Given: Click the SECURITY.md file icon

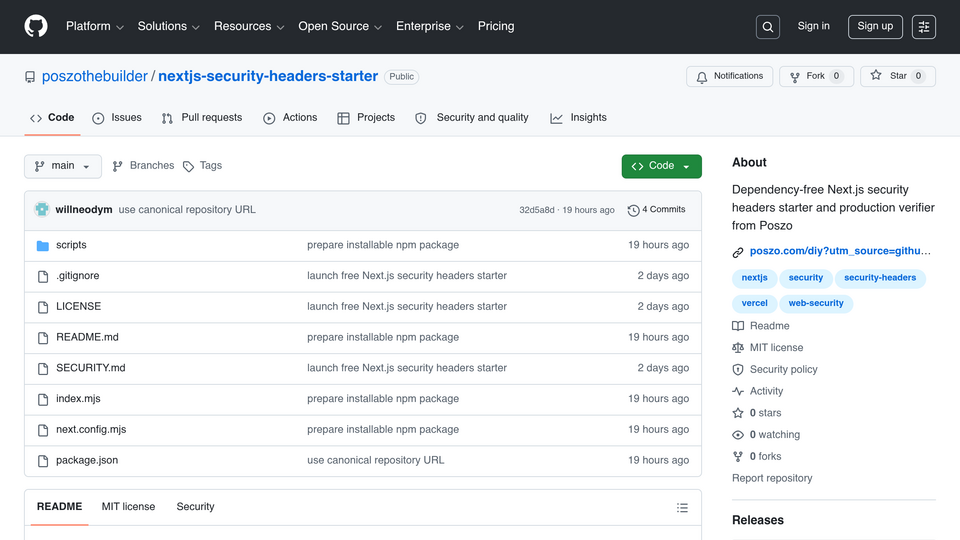Looking at the screenshot, I should [43, 369].
